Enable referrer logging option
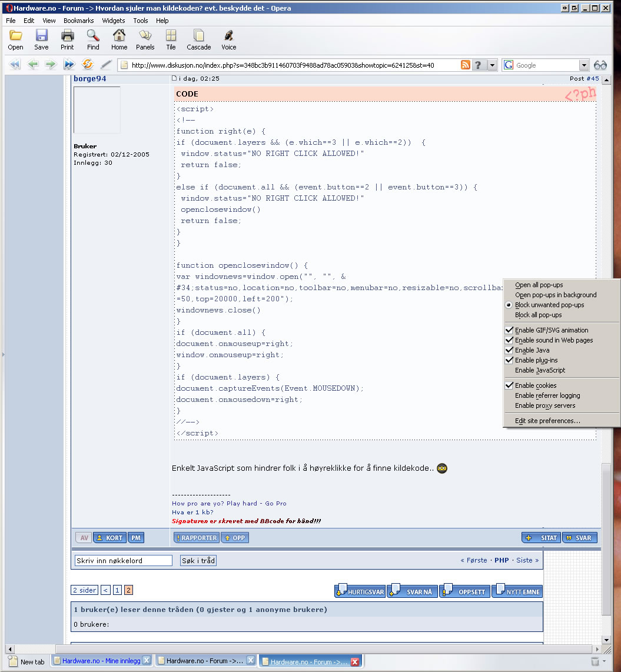Image resolution: width=621 pixels, height=672 pixels. click(x=547, y=395)
